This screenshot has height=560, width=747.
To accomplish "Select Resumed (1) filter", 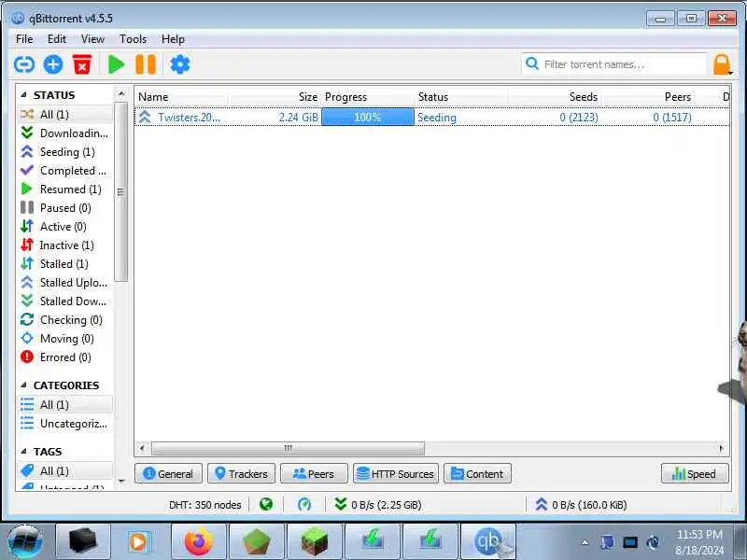I will 65,189.
